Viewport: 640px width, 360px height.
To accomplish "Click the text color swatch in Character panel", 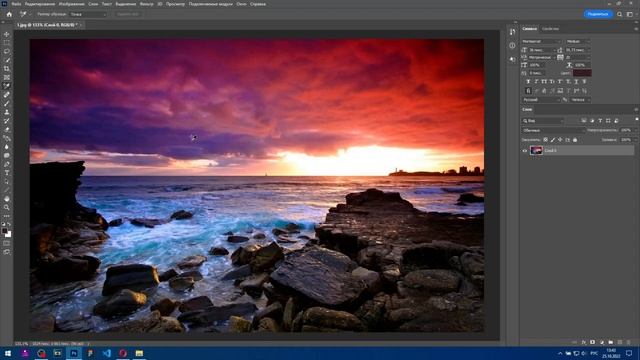I will tap(582, 73).
